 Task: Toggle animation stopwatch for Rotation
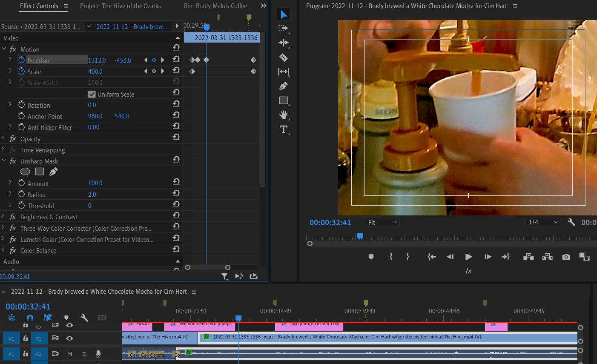[21, 105]
